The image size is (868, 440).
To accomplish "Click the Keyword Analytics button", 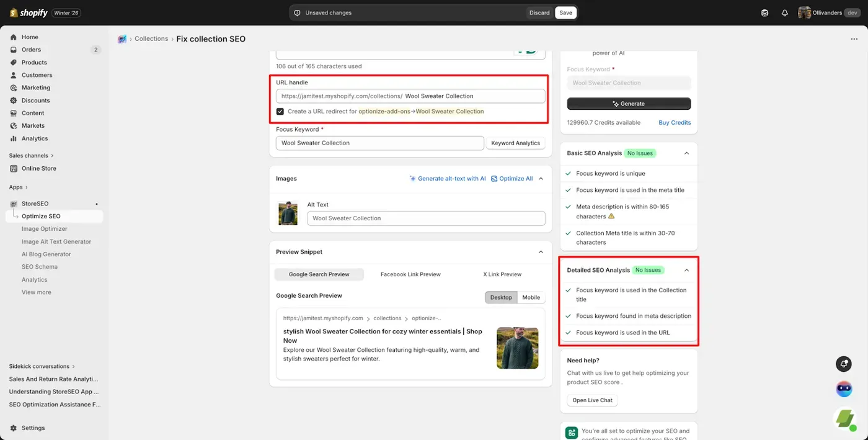I will pyautogui.click(x=516, y=143).
